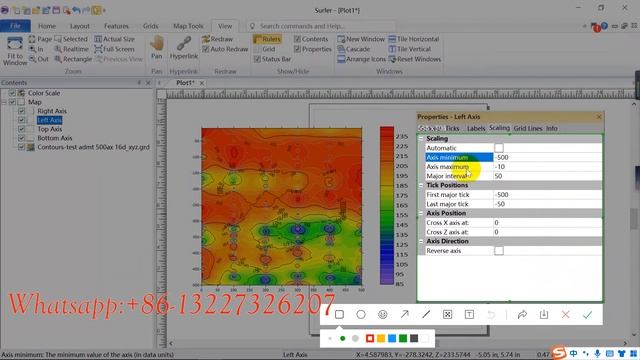Select the circle annotation tool
The height and width of the screenshot is (360, 640).
[361, 314]
